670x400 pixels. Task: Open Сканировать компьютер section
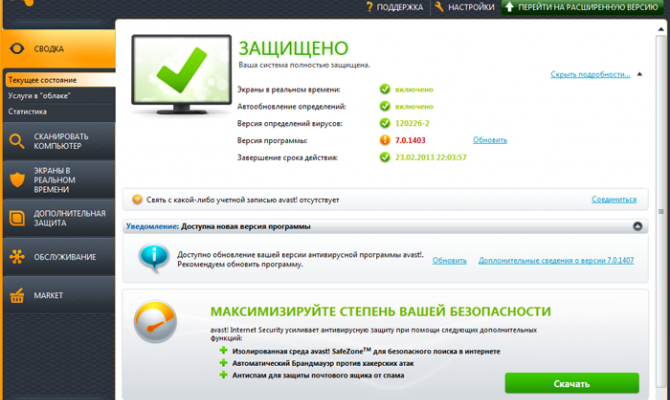coord(59,141)
